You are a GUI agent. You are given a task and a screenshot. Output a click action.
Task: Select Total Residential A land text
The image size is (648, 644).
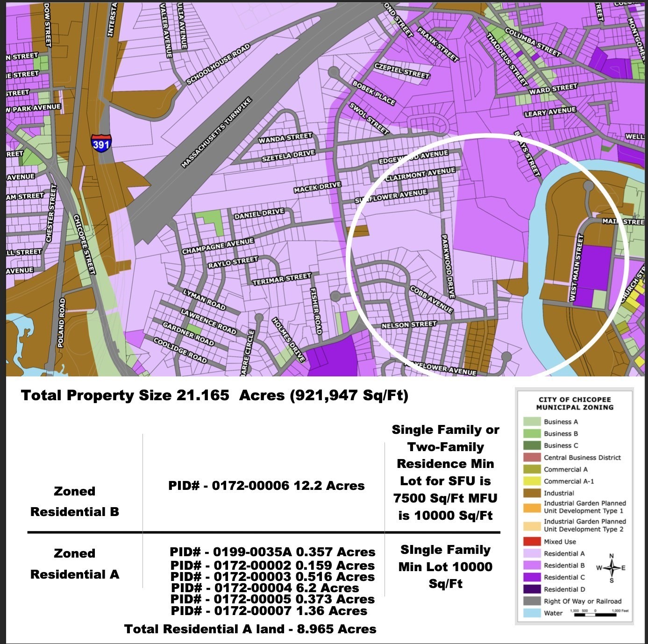(250, 629)
